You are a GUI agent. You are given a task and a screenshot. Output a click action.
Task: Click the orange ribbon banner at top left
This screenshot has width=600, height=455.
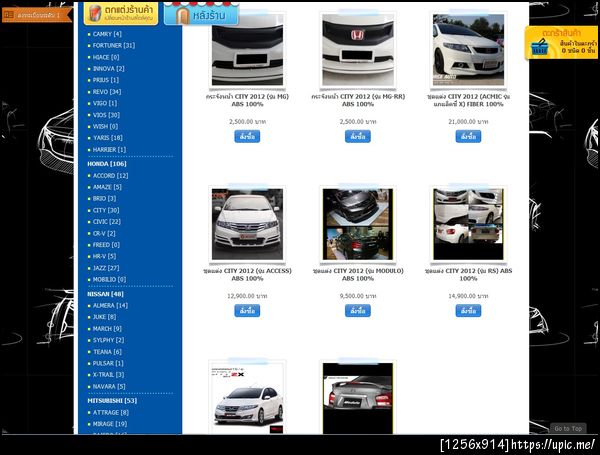click(37, 15)
